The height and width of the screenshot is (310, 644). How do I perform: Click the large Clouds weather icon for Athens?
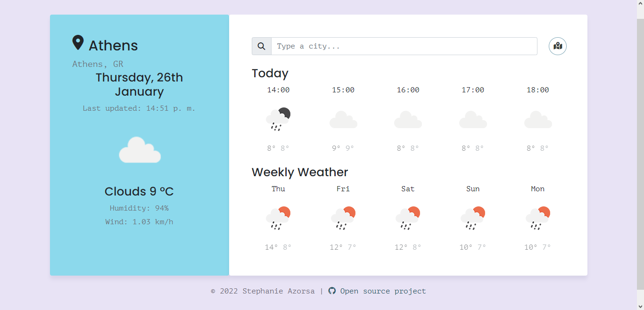point(140,149)
